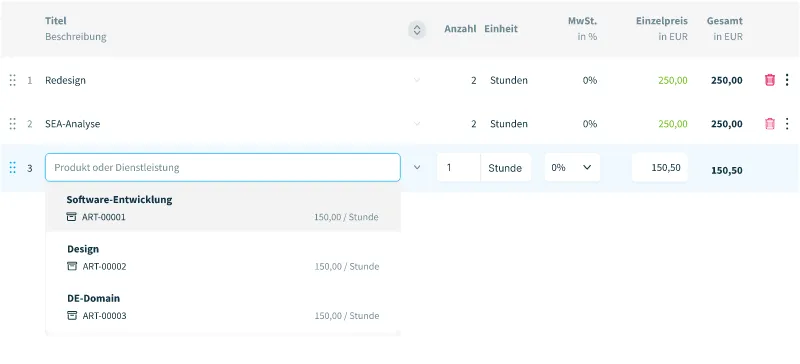Image resolution: width=800 pixels, height=364 pixels.
Task: Click the Gesamt column header
Action: click(x=724, y=21)
